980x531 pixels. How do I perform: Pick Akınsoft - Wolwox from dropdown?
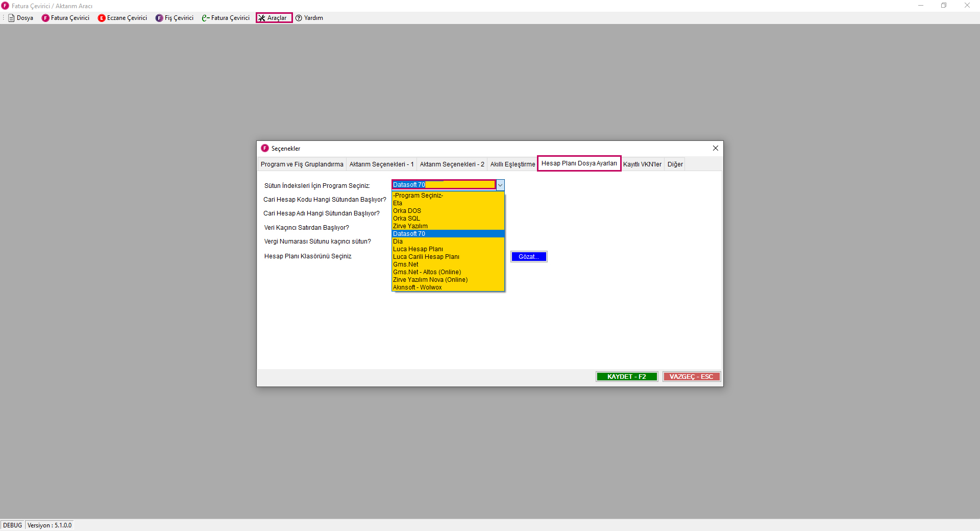pyautogui.click(x=418, y=287)
